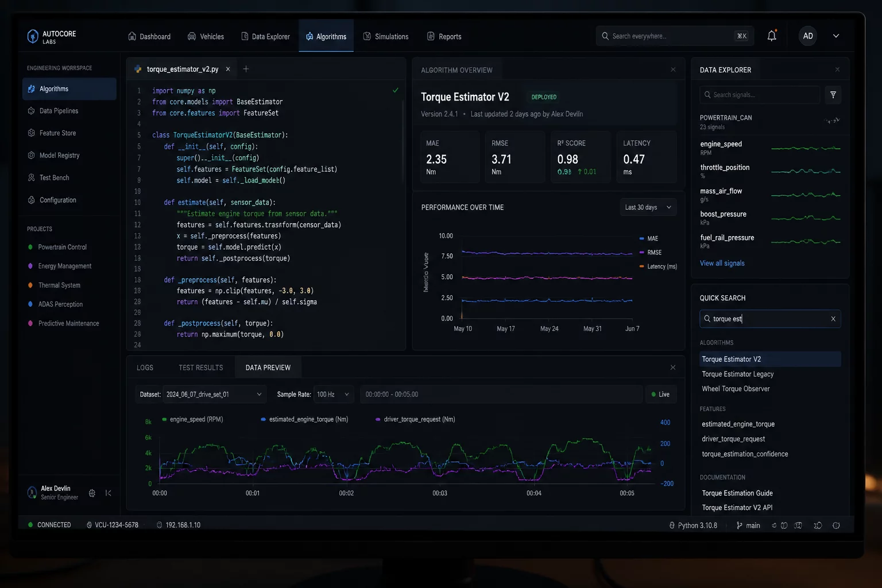
Task: Open Configuration in the sidebar
Action: 69,200
